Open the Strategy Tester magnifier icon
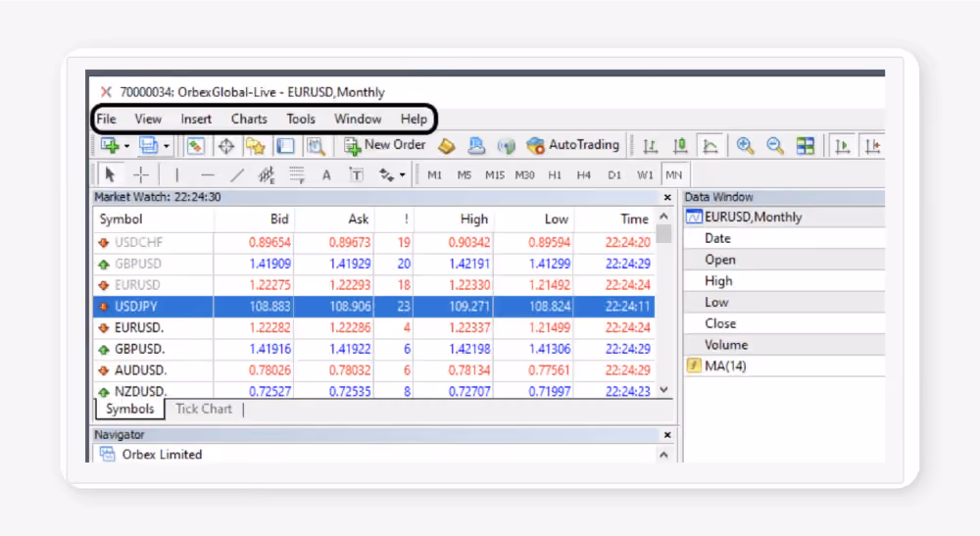Viewport: 980px width, 536px height. click(x=316, y=146)
